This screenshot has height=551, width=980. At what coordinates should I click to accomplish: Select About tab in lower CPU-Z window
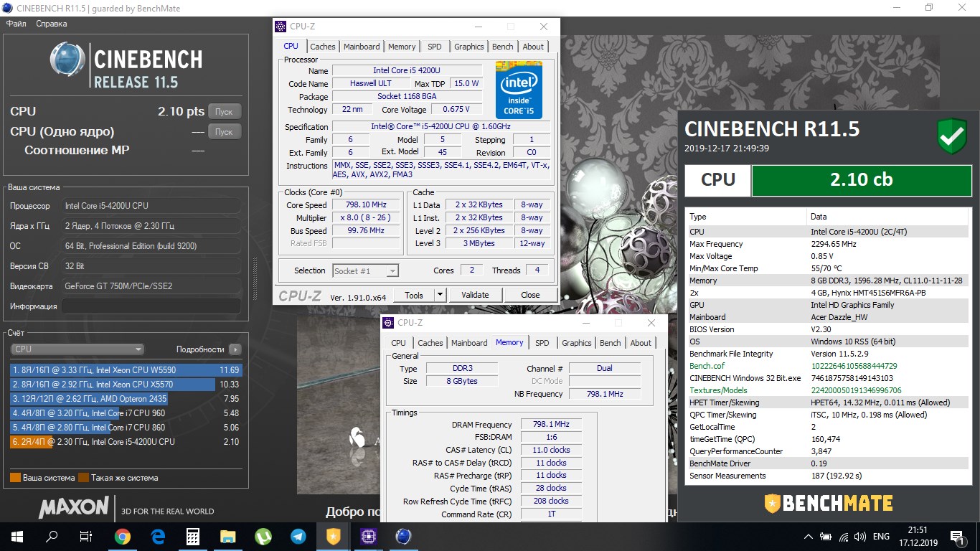pos(641,343)
